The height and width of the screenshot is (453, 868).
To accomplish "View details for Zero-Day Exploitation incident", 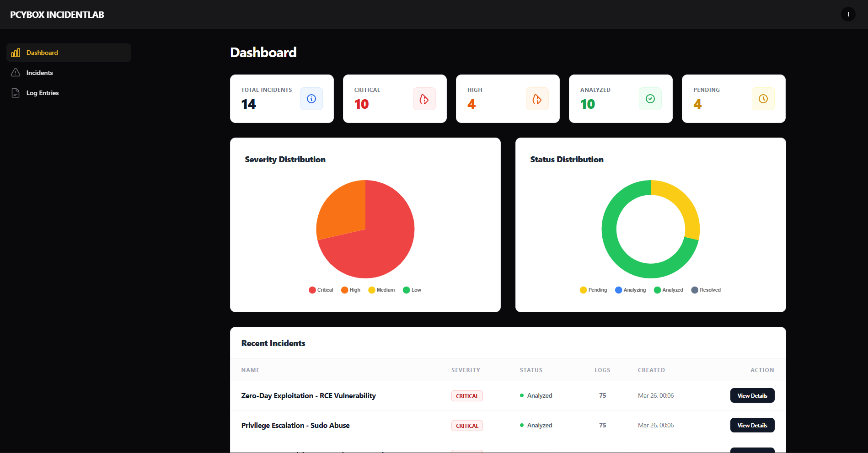I will click(x=752, y=395).
